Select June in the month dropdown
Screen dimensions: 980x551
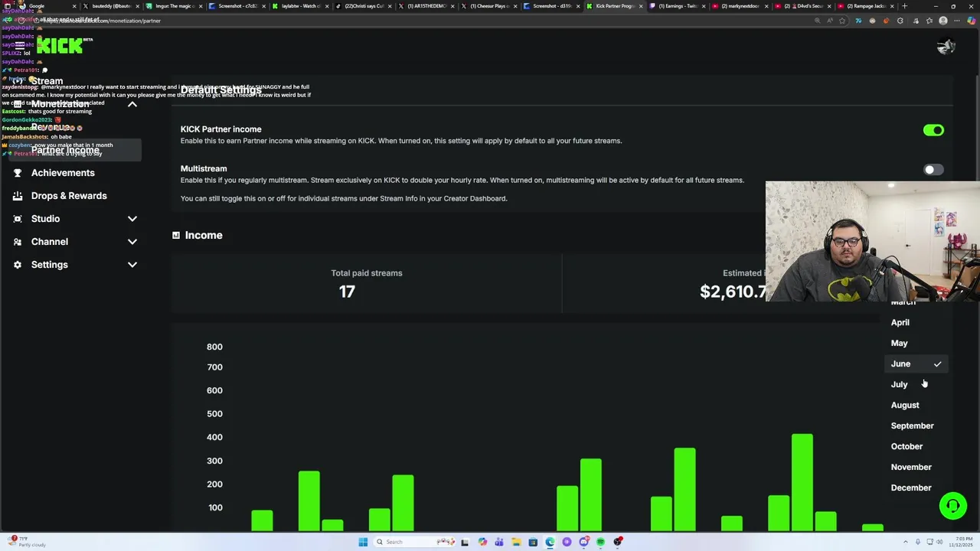[x=916, y=364]
